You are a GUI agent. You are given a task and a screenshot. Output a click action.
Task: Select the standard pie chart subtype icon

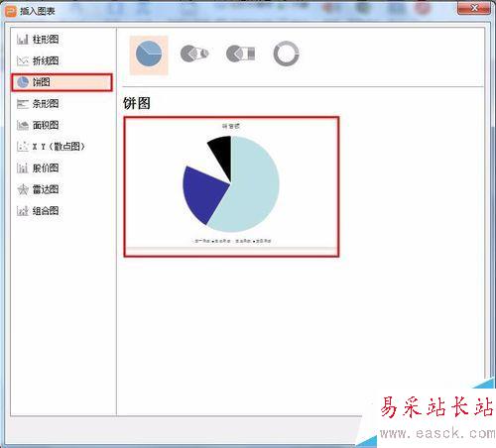[149, 55]
